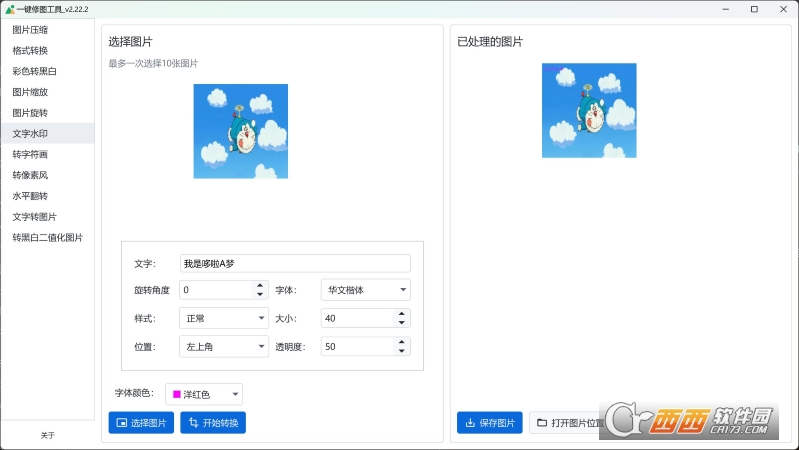Increase the rotation angle with up arrow
799x450 pixels.
click(x=260, y=285)
